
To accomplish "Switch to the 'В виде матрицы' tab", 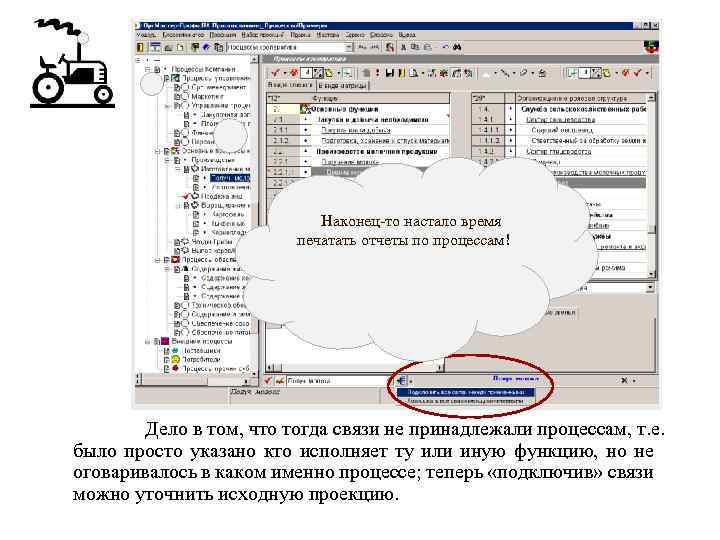I will coord(342,85).
